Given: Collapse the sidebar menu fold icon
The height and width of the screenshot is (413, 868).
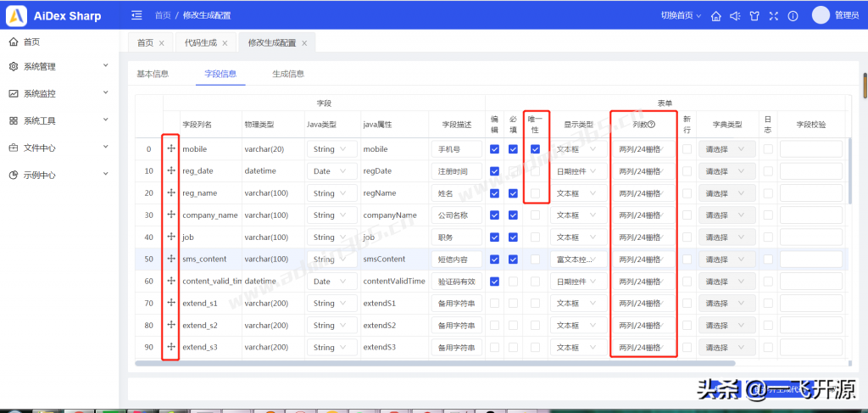Looking at the screenshot, I should [136, 15].
